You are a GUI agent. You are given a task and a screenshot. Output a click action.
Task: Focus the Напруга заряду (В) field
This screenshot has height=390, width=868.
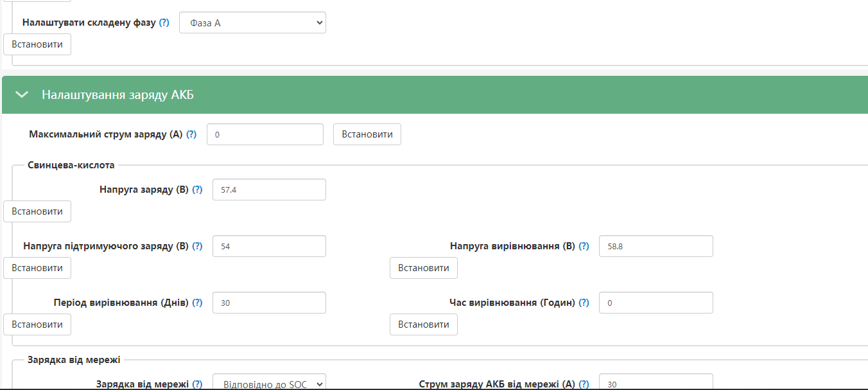[269, 190]
